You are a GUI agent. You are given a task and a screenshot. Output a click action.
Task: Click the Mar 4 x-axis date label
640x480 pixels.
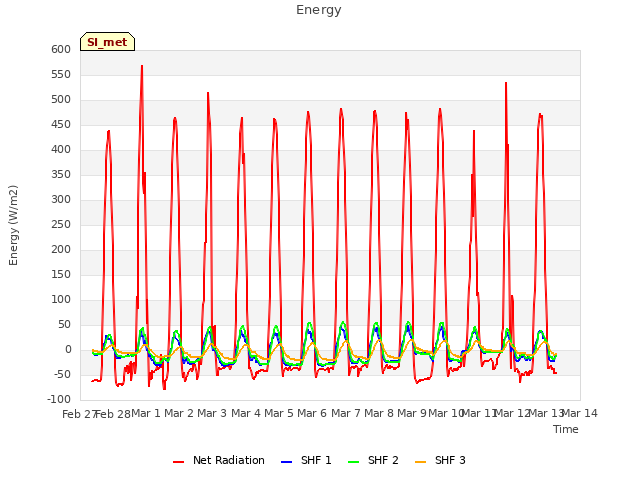(246, 413)
